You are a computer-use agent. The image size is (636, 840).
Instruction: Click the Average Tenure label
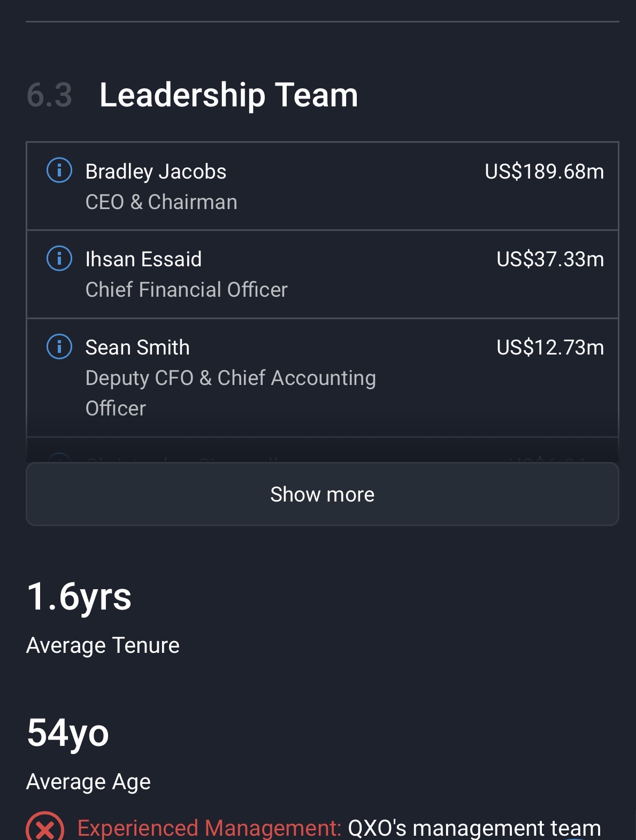pyautogui.click(x=103, y=645)
